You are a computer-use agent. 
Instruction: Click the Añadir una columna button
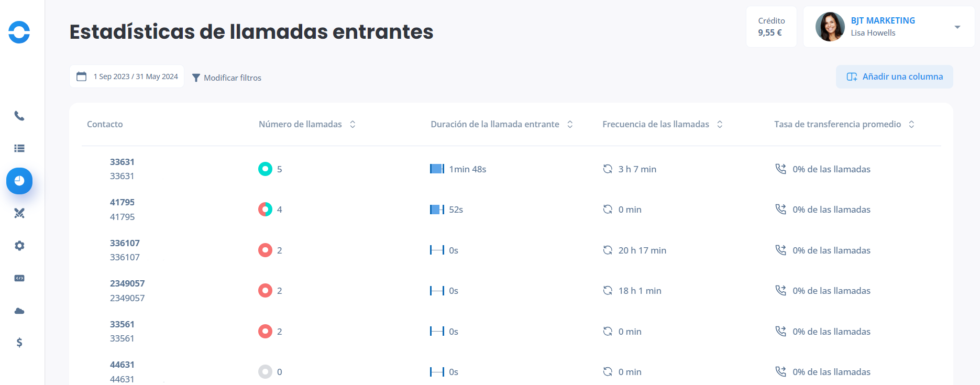895,76
